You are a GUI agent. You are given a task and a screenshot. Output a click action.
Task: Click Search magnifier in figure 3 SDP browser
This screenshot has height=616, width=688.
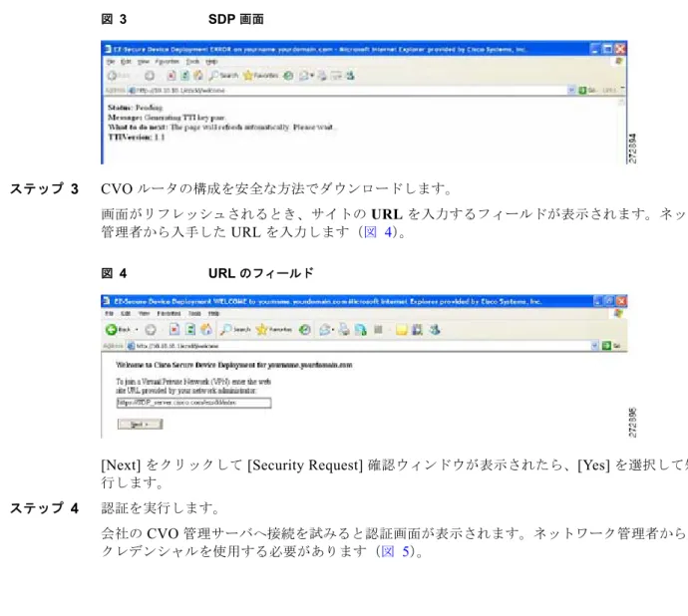[214, 76]
